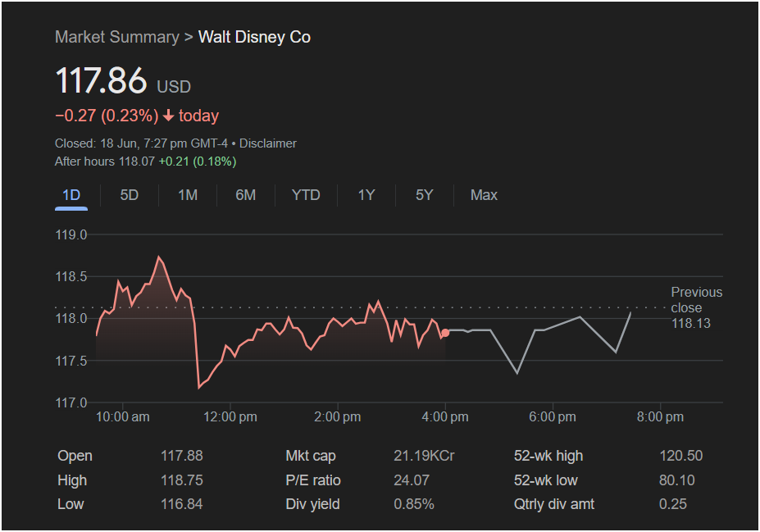This screenshot has width=760, height=532.
Task: Click the red down arrow icon
Action: [x=168, y=116]
